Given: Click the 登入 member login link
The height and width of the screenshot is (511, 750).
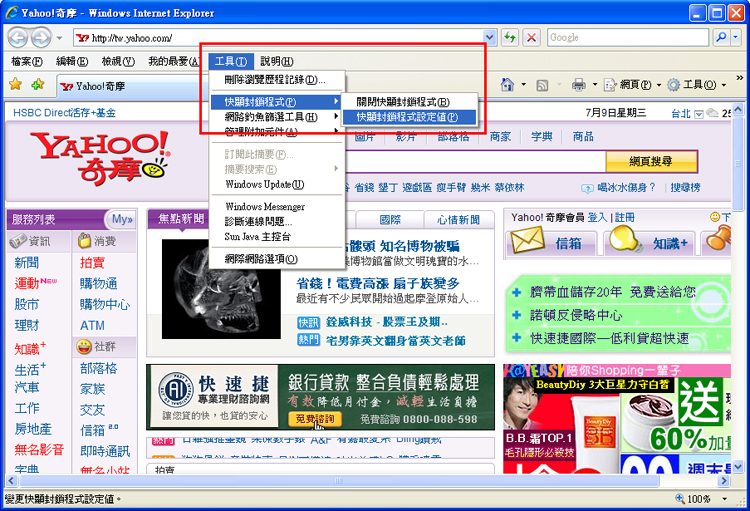Looking at the screenshot, I should 597,218.
